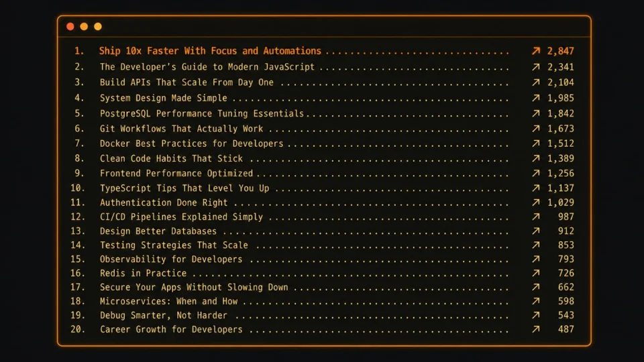The image size is (644, 362).
Task: Select Authentication Done Right entry
Action: pyautogui.click(x=164, y=202)
